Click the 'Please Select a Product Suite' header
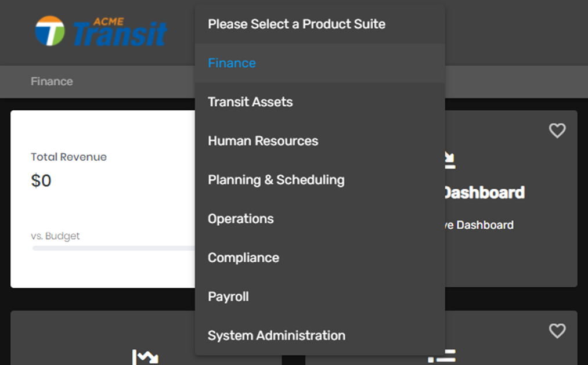Screen dimensions: 588x365 (x=297, y=24)
